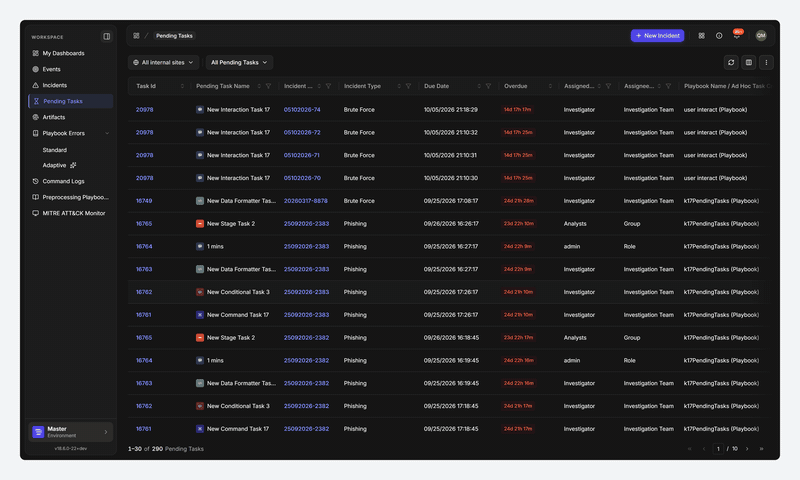
Task: Go to first page arrow
Action: (690, 449)
